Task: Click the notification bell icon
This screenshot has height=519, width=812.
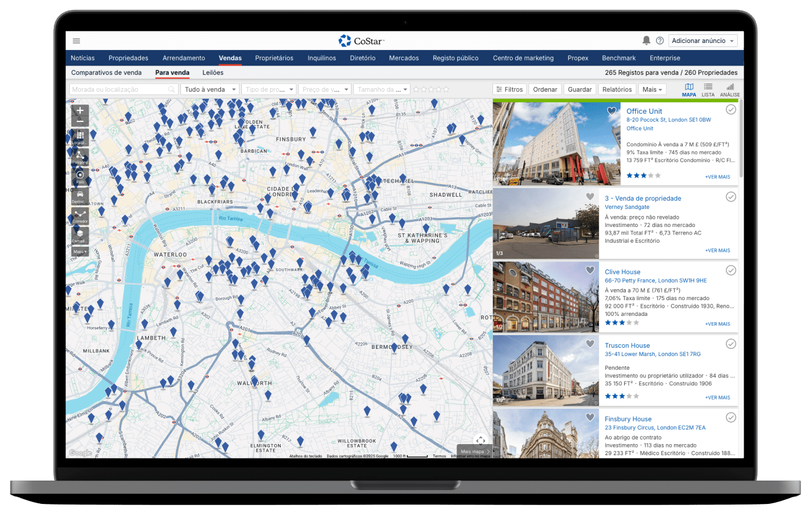Action: pyautogui.click(x=646, y=41)
